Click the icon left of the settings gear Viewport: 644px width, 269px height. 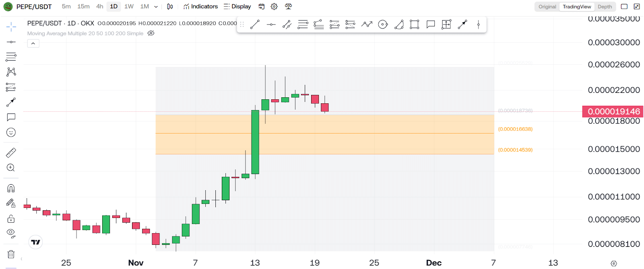261,6
